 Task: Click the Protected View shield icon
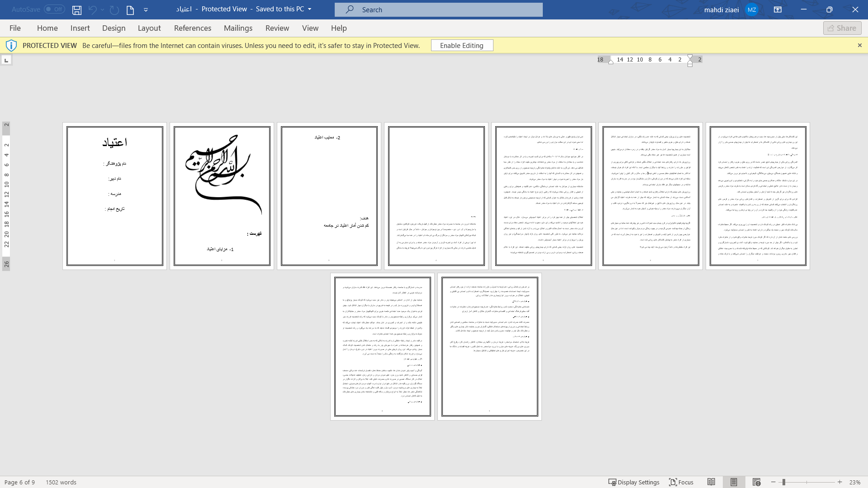tap(11, 45)
